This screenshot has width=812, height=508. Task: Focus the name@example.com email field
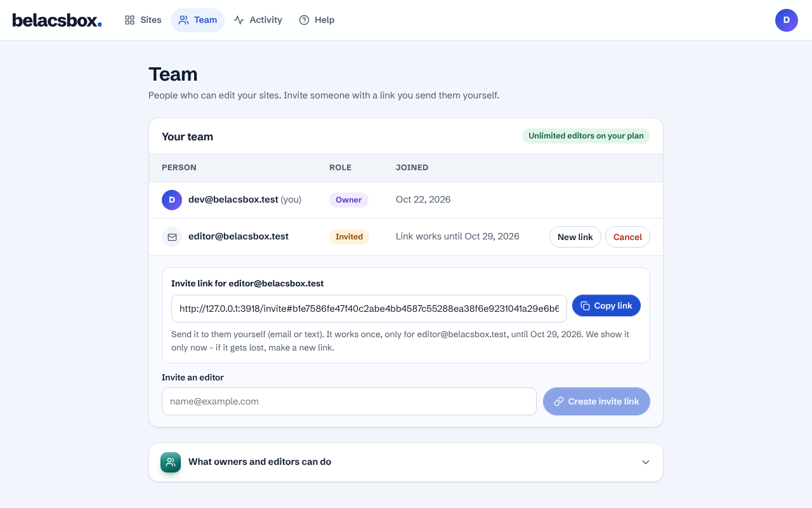pos(349,401)
